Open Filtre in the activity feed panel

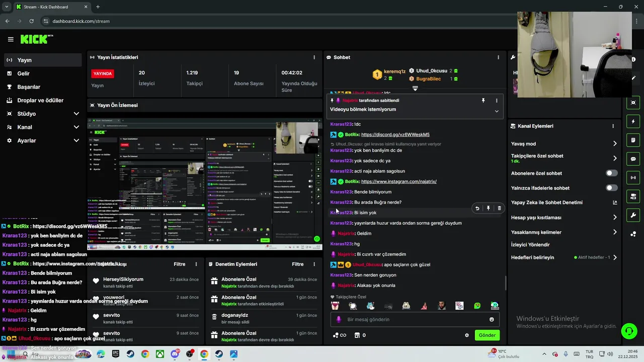pos(180,264)
